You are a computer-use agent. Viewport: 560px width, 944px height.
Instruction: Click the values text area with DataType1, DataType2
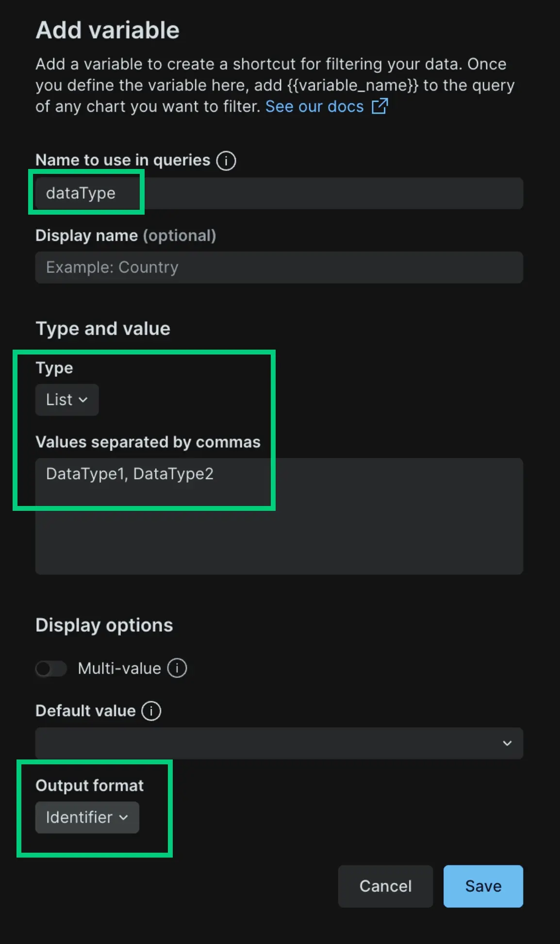[279, 516]
